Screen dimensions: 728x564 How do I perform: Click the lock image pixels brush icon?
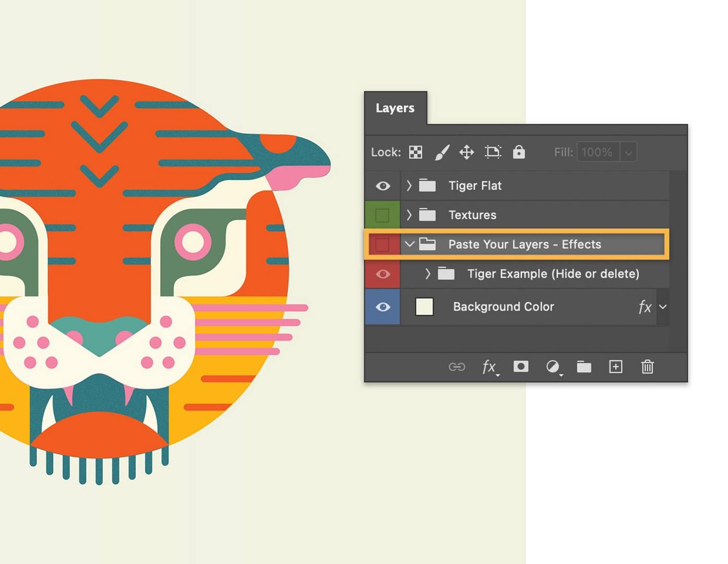click(441, 152)
